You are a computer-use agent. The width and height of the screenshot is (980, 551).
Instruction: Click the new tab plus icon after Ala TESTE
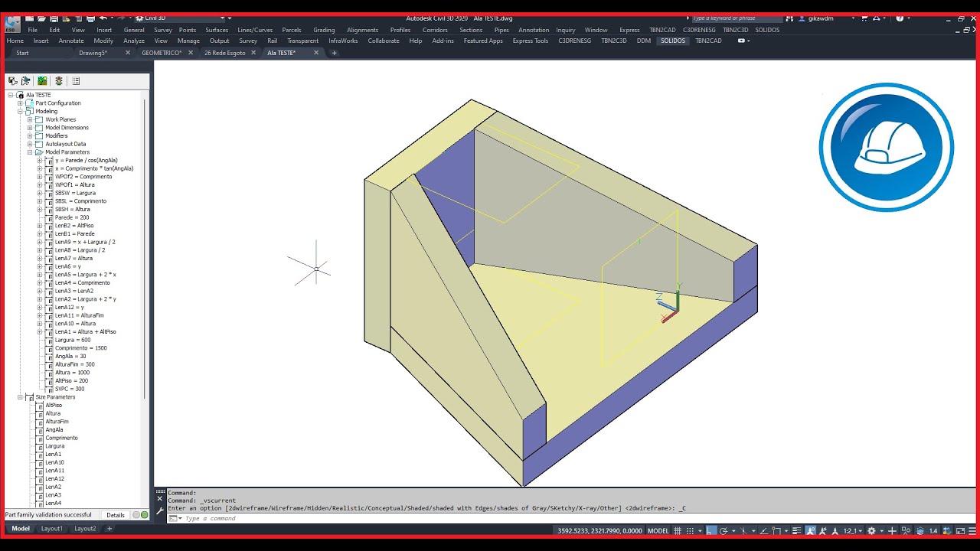tap(334, 53)
